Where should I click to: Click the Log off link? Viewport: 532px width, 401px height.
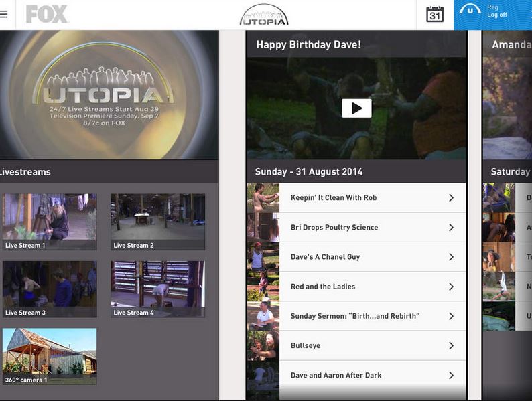click(497, 15)
